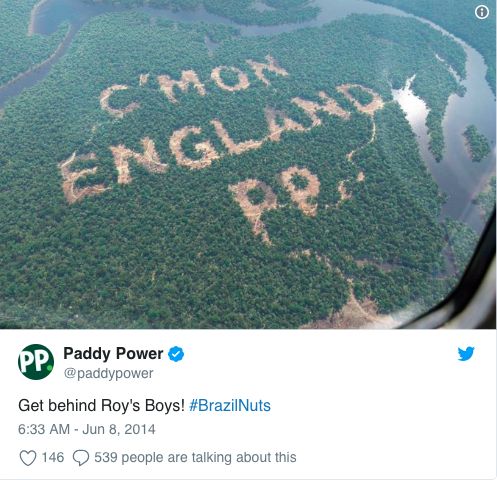
Task: Click the reply speech bubble icon
Action: click(x=81, y=458)
